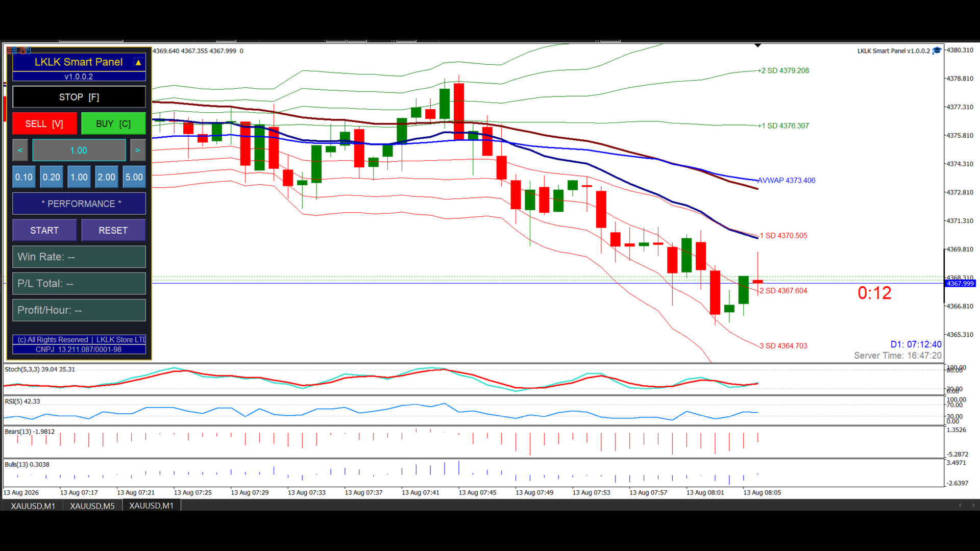Click the RESET performance button
Screen dimensions: 980x551
pos(113,231)
